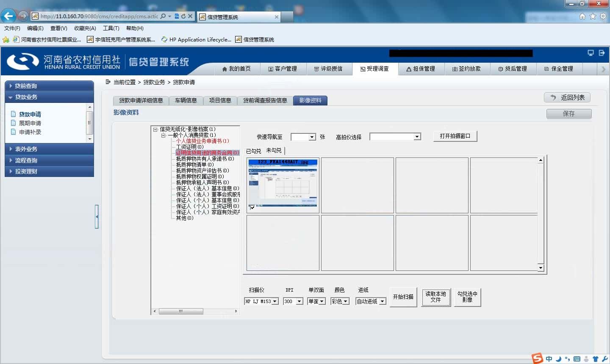
Task: Click the return arrow icon on 返回列表
Action: pyautogui.click(x=553, y=97)
